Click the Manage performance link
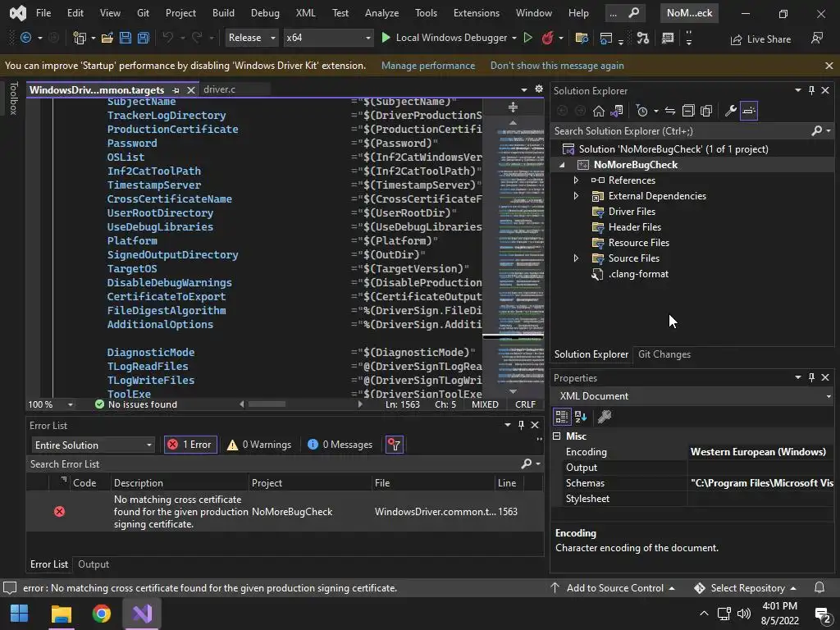Image resolution: width=840 pixels, height=630 pixels. (428, 66)
